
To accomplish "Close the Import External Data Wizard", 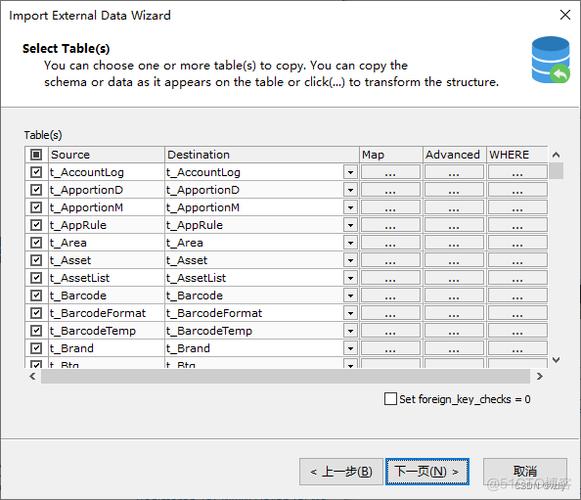I will coord(565,15).
